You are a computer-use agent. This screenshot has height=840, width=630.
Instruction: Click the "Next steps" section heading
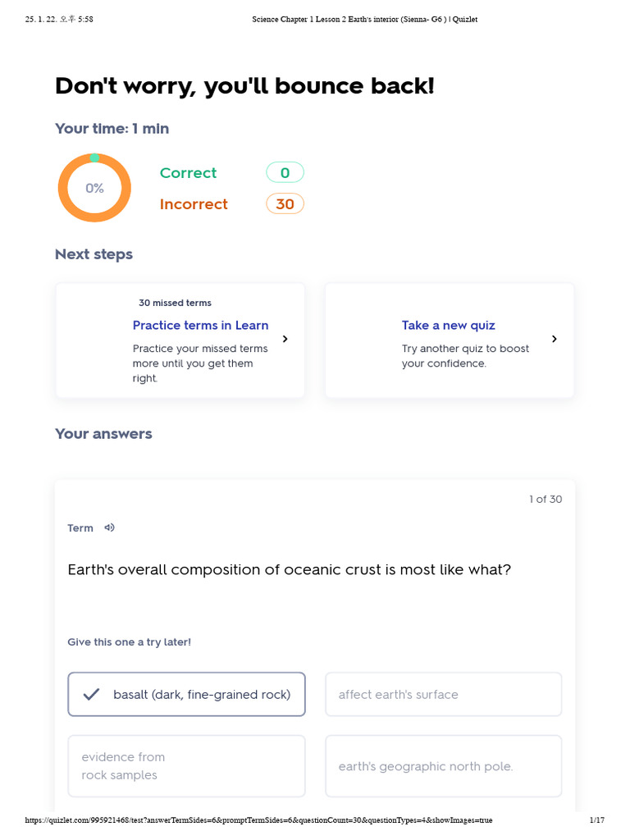point(94,254)
